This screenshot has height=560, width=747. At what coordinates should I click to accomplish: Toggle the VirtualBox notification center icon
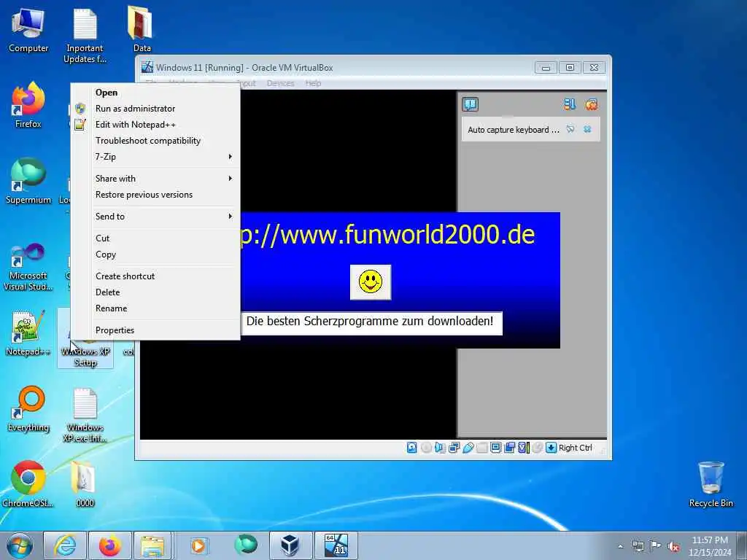(x=471, y=104)
